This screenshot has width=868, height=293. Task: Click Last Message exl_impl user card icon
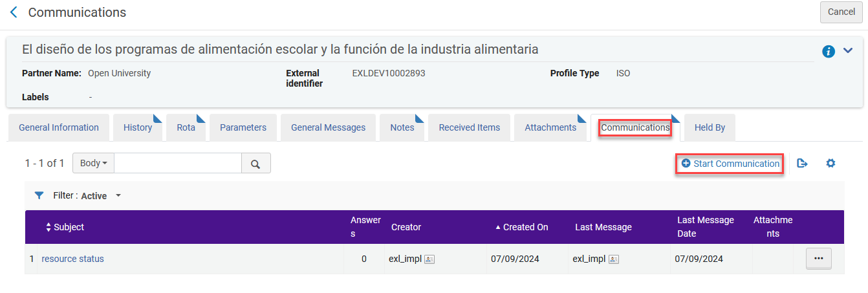[614, 259]
